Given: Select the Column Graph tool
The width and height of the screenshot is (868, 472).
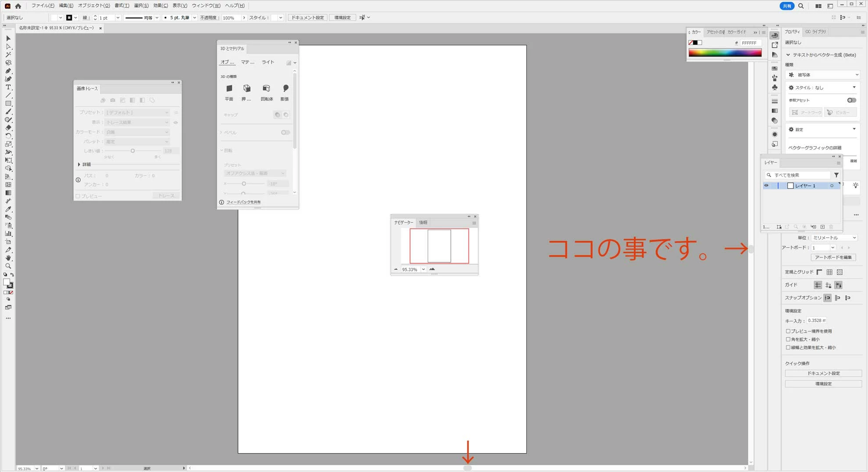Looking at the screenshot, I should pyautogui.click(x=8, y=234).
